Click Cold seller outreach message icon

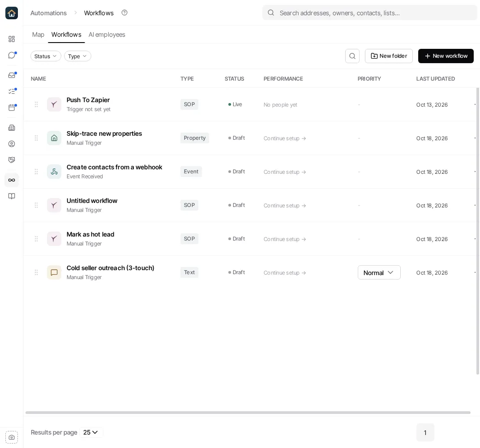click(x=54, y=272)
